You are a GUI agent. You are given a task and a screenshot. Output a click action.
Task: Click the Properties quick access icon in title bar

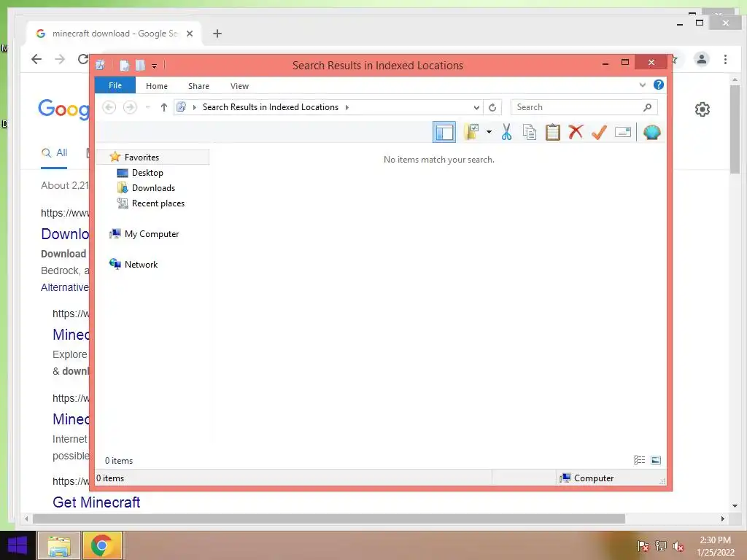click(124, 65)
